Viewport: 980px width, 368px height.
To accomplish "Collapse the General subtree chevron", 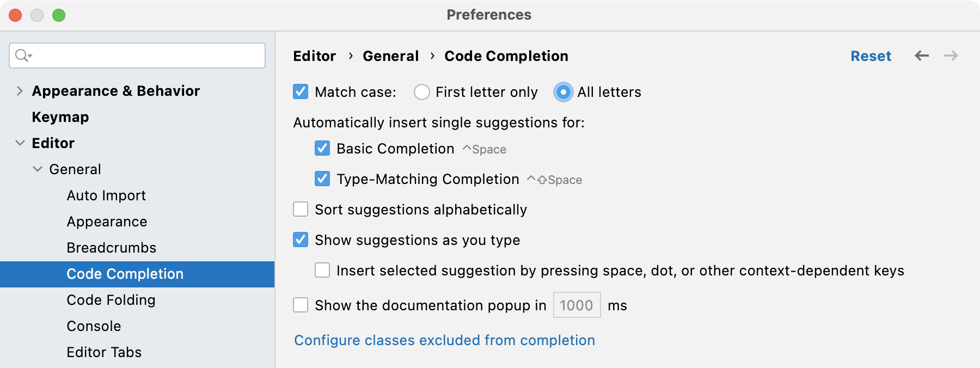I will click(x=37, y=169).
